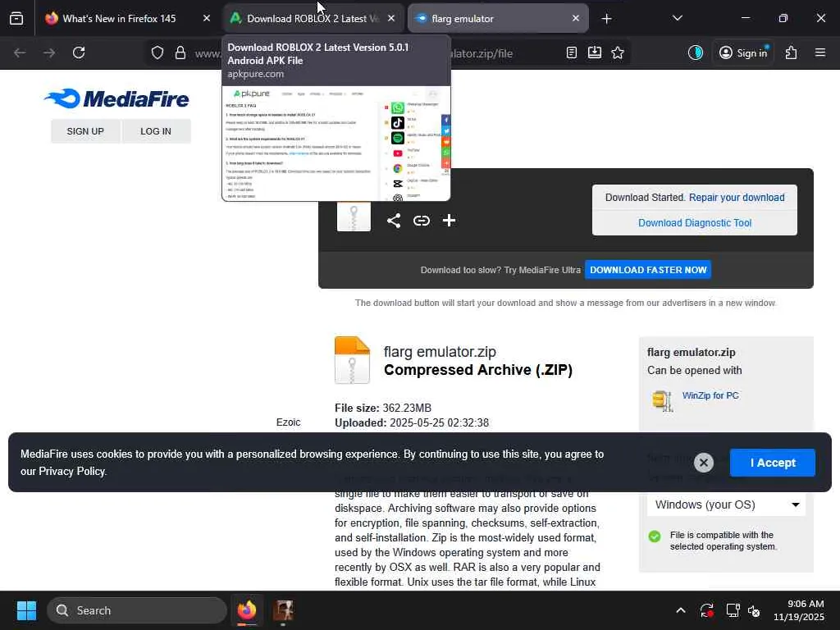Open the Windows Start menu
840x630 pixels.
click(x=26, y=610)
